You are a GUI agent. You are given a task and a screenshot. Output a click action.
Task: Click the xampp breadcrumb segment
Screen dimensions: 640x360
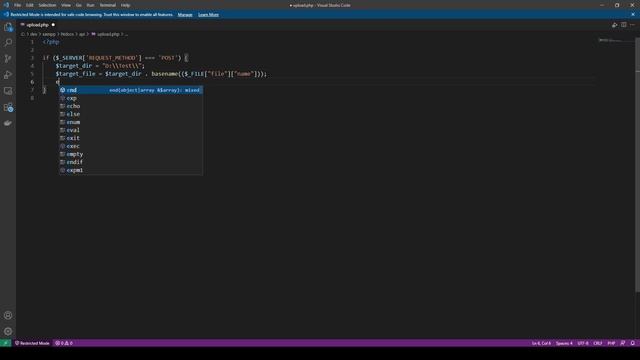pyautogui.click(x=49, y=34)
